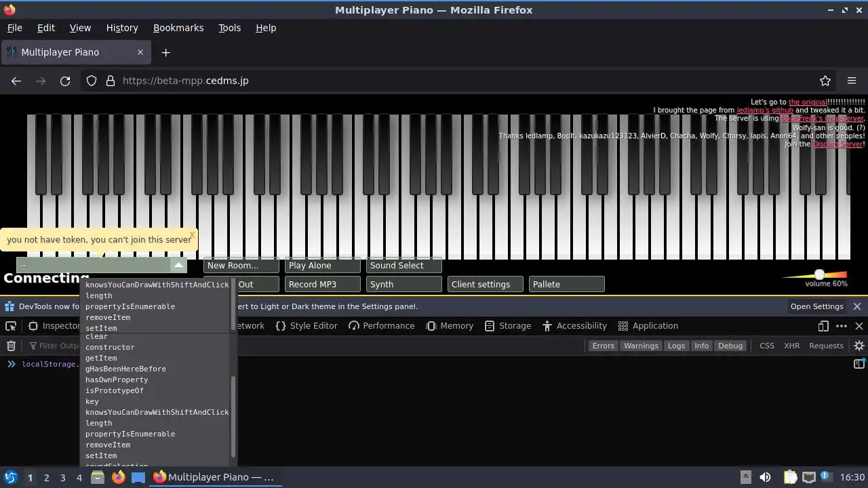The image size is (868, 488).
Task: Open the Firefox hamburger application menu
Action: (852, 81)
